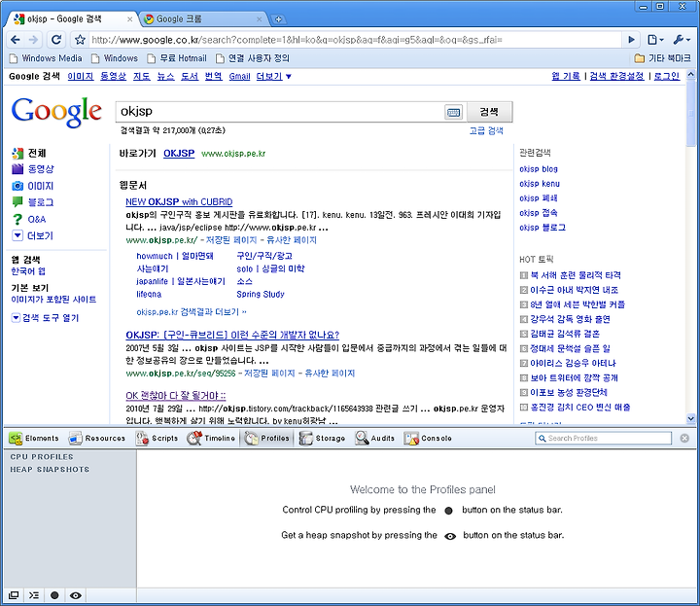Expand 더보기 in the left sidebar
The height and width of the screenshot is (606, 700).
[40, 235]
